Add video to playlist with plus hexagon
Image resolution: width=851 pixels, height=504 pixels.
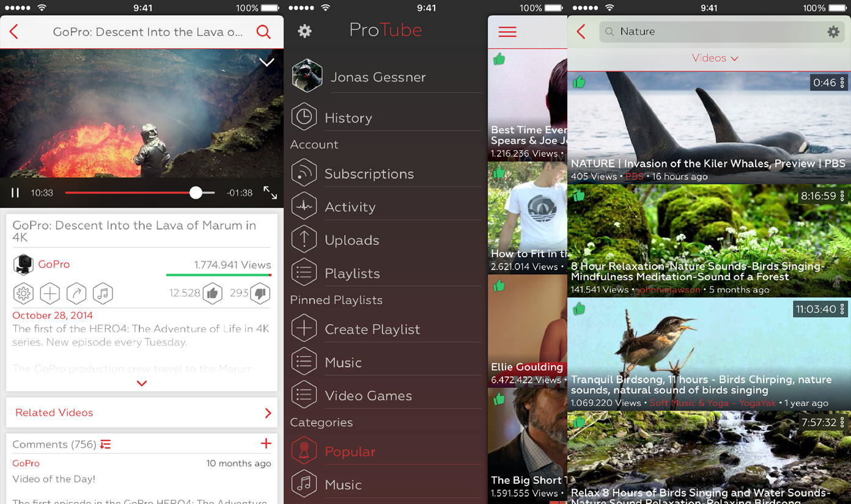[50, 293]
